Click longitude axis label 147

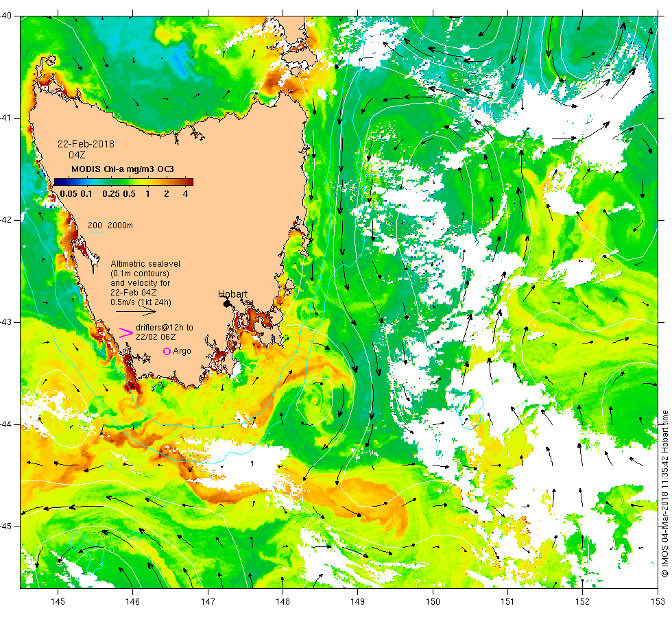[x=208, y=602]
